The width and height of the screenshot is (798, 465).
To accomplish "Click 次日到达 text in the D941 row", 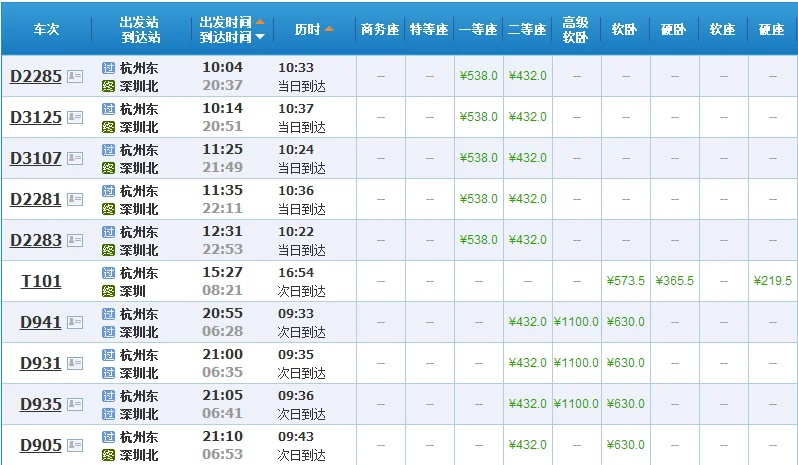I will coord(301,332).
